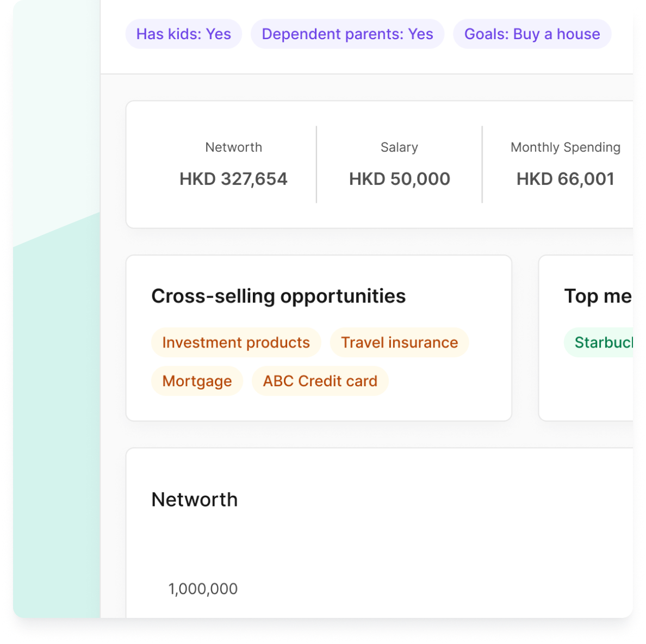Open the Networth chart title
This screenshot has height=644, width=646.
tap(195, 500)
